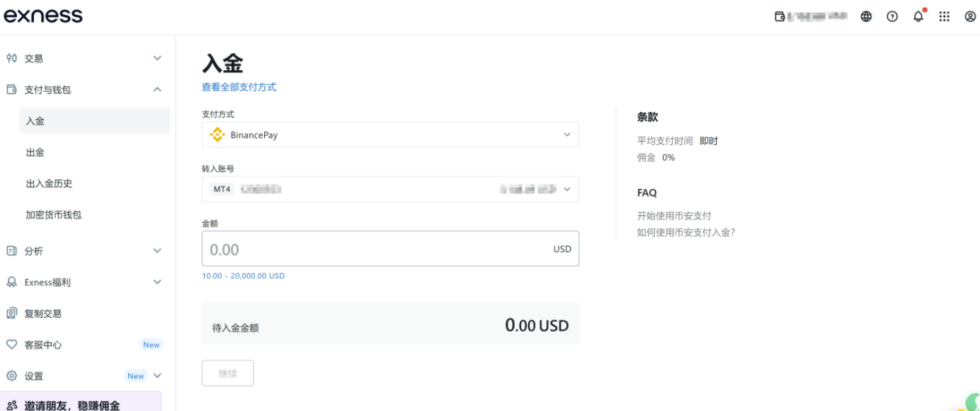Open 出入金历史 in the sidebar
This screenshot has width=980, height=411.
tap(49, 183)
